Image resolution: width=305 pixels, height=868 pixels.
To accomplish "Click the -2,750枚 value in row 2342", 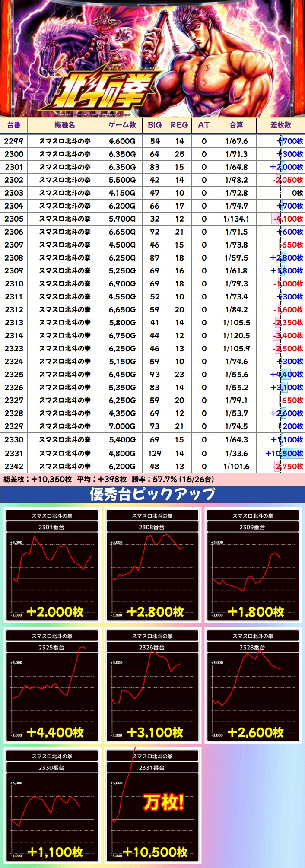I will point(288,467).
